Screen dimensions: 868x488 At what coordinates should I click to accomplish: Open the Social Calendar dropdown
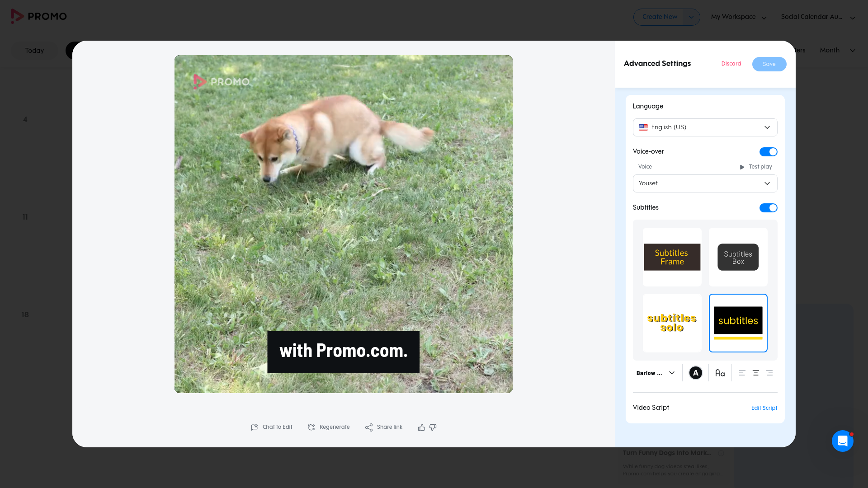(x=818, y=17)
